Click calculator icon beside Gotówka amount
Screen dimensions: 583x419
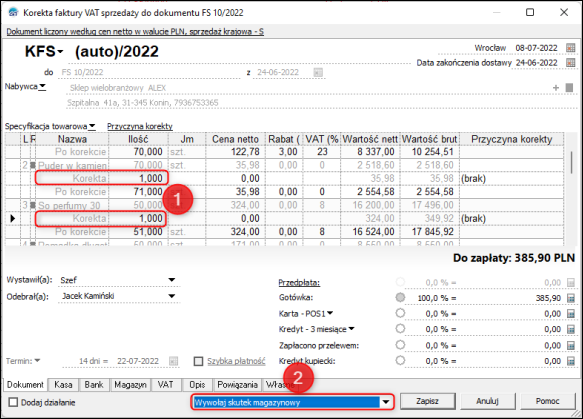pyautogui.click(x=571, y=298)
